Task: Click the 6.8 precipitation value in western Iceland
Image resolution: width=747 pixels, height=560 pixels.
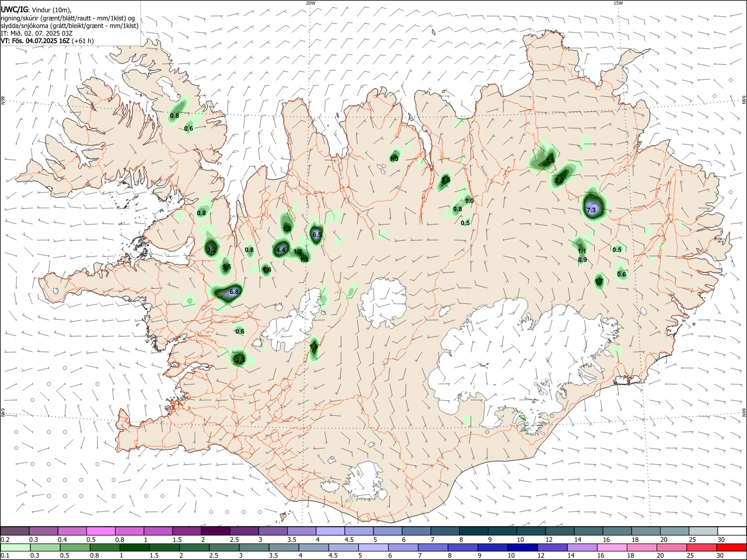Action: pos(235,292)
